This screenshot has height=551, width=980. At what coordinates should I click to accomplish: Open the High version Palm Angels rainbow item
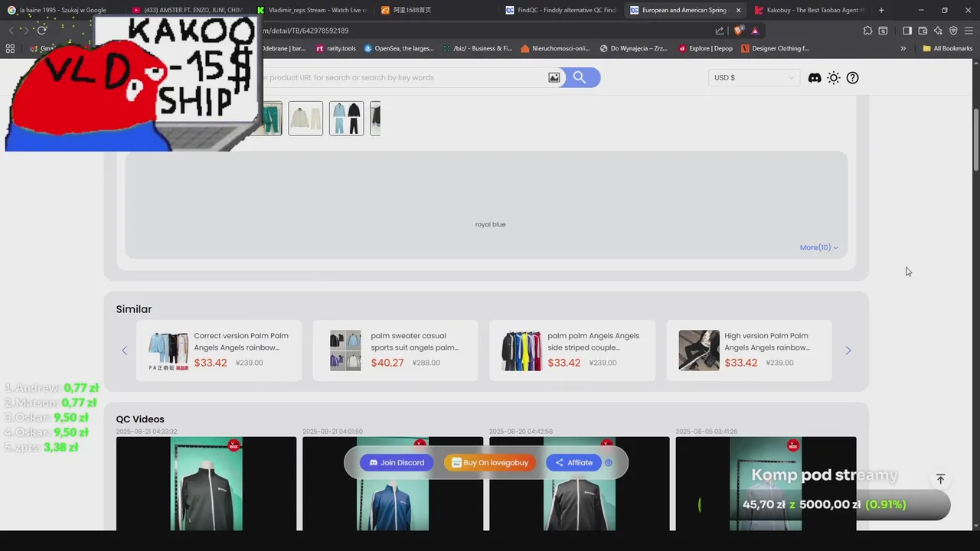click(750, 350)
